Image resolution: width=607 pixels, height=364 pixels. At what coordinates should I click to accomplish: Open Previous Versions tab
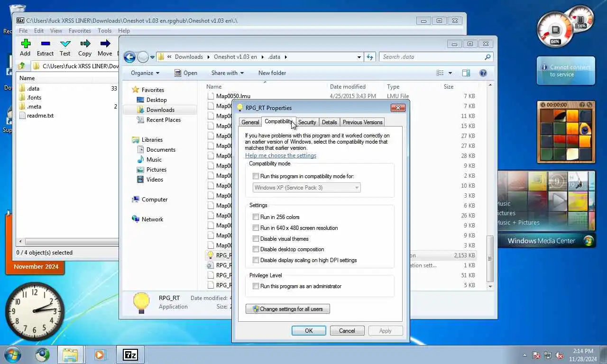click(x=362, y=122)
